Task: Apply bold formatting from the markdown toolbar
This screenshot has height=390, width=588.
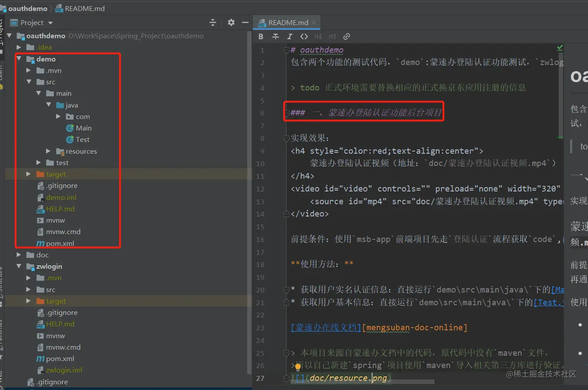Action: pyautogui.click(x=261, y=36)
